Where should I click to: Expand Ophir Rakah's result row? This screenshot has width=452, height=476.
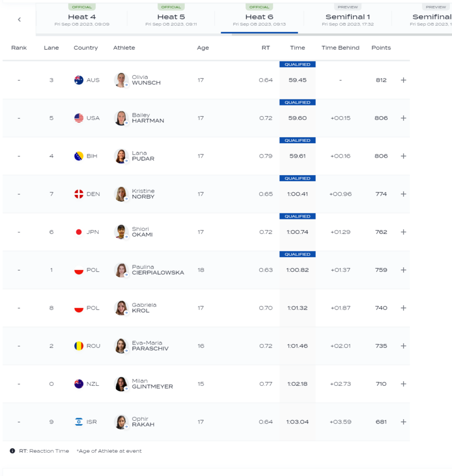403,422
